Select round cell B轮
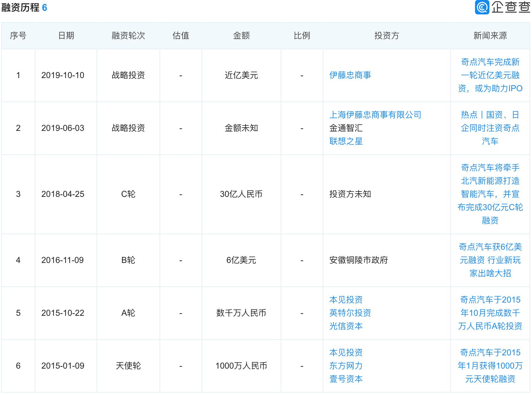The width and height of the screenshot is (532, 395). pyautogui.click(x=128, y=260)
